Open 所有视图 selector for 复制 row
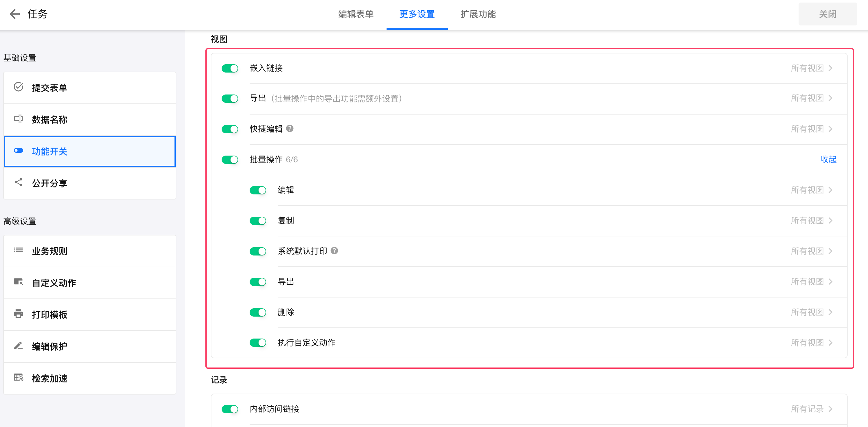This screenshot has width=868, height=427. click(x=811, y=220)
